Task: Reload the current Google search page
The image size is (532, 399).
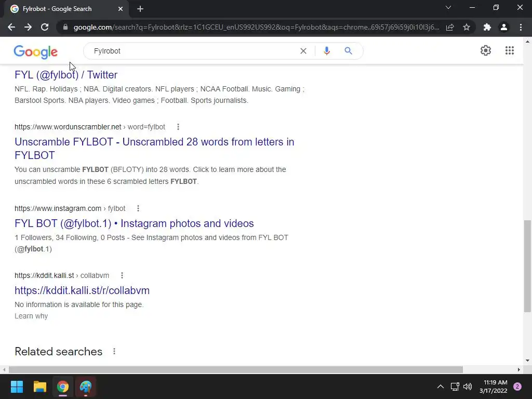Action: coord(45,27)
